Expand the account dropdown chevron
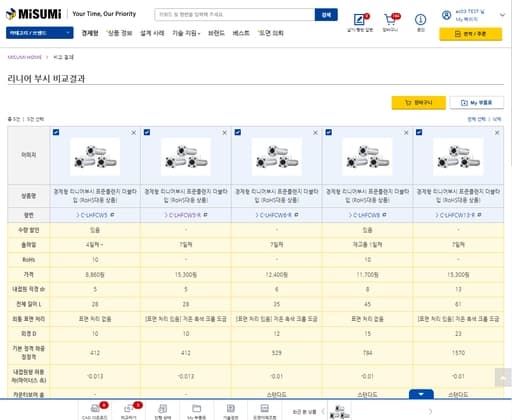The image size is (512, 420). tap(502, 15)
